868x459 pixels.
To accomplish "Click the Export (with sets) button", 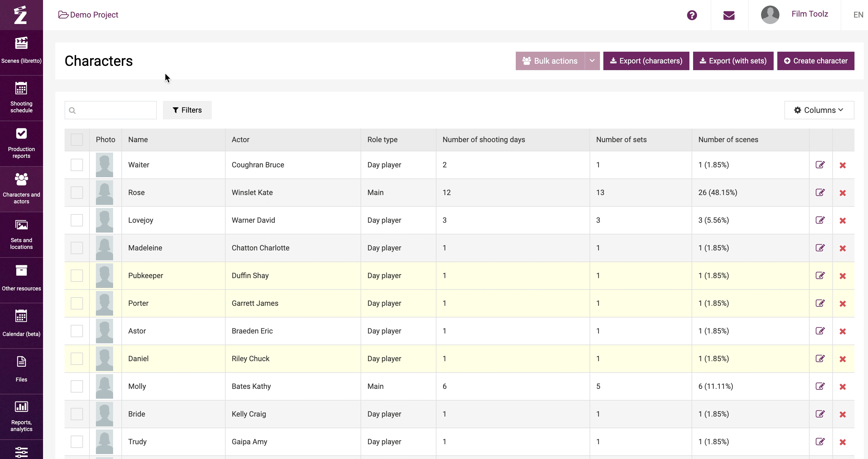I will tap(733, 61).
